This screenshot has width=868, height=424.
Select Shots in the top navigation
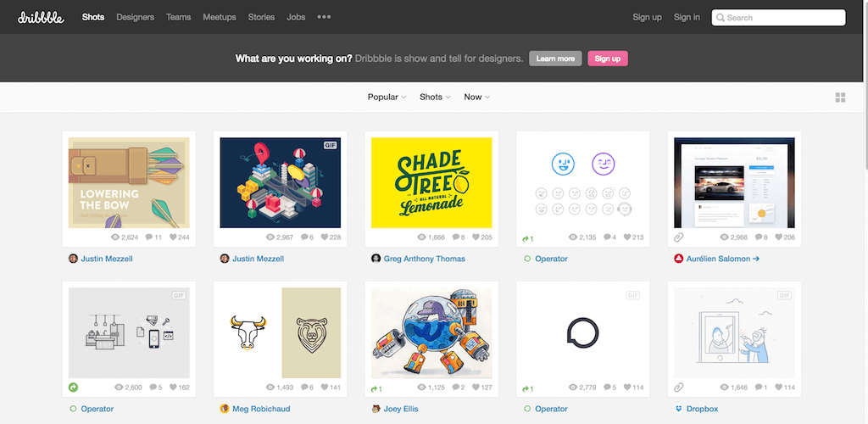point(93,17)
